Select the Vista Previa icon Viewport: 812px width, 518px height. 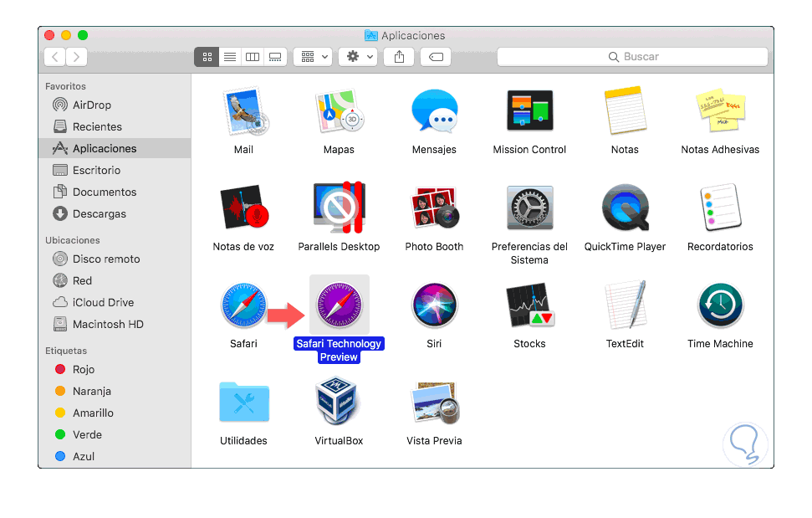(435, 403)
